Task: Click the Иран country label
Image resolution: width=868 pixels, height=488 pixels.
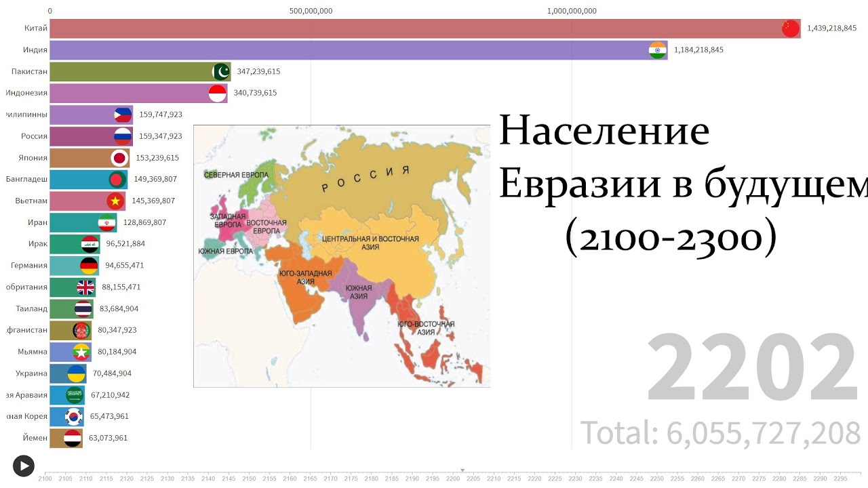Action: [x=38, y=222]
